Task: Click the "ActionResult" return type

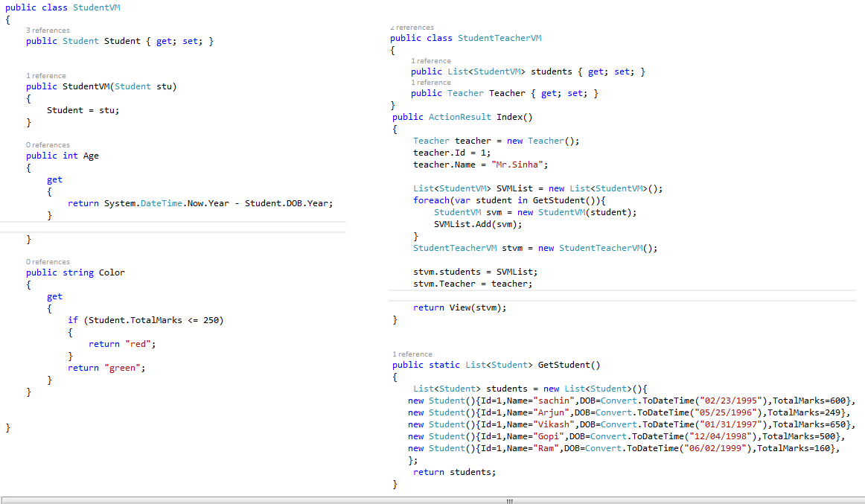Action: click(x=459, y=117)
